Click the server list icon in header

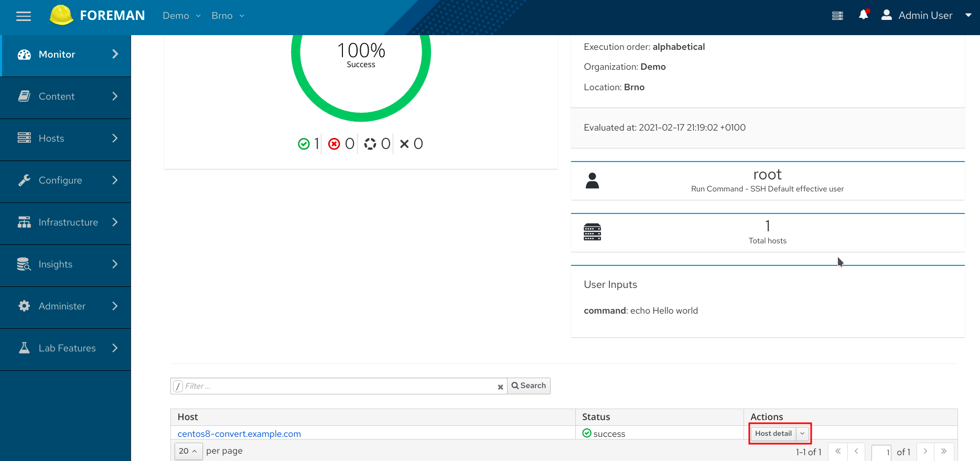(837, 16)
